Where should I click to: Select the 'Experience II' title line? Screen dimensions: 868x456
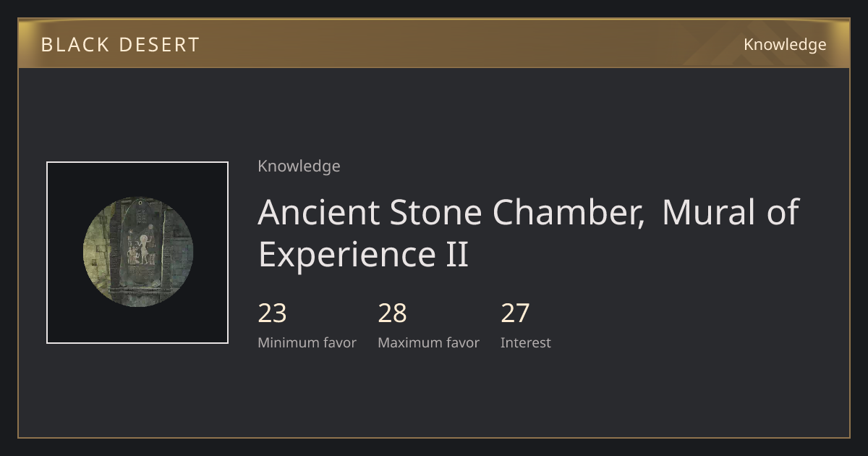tap(363, 255)
